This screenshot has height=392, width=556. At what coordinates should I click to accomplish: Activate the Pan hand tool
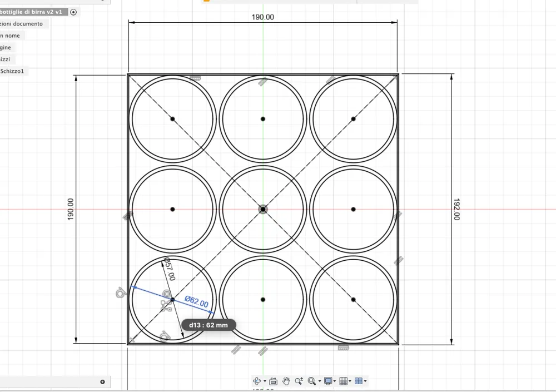(x=286, y=381)
